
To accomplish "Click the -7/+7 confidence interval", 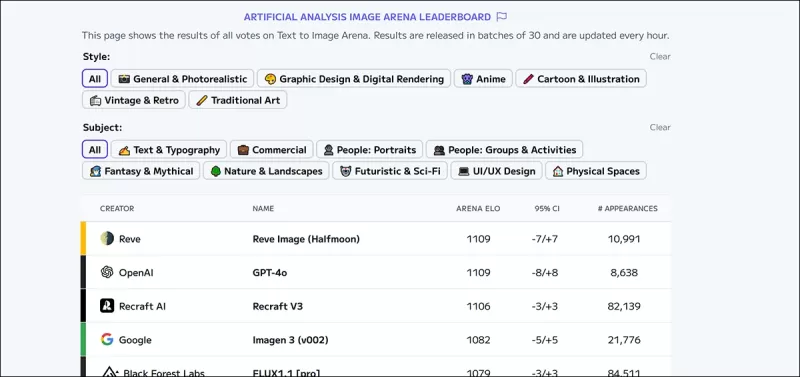I will pyautogui.click(x=545, y=239).
